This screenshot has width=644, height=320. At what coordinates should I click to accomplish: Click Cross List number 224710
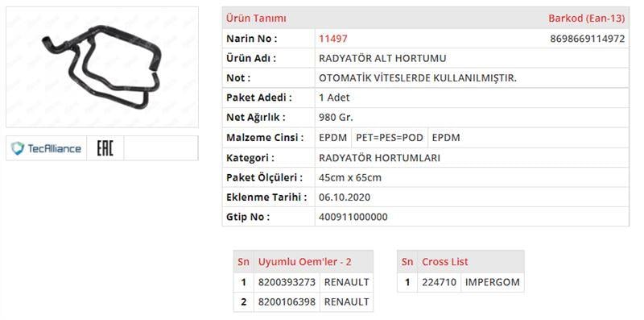439,283
